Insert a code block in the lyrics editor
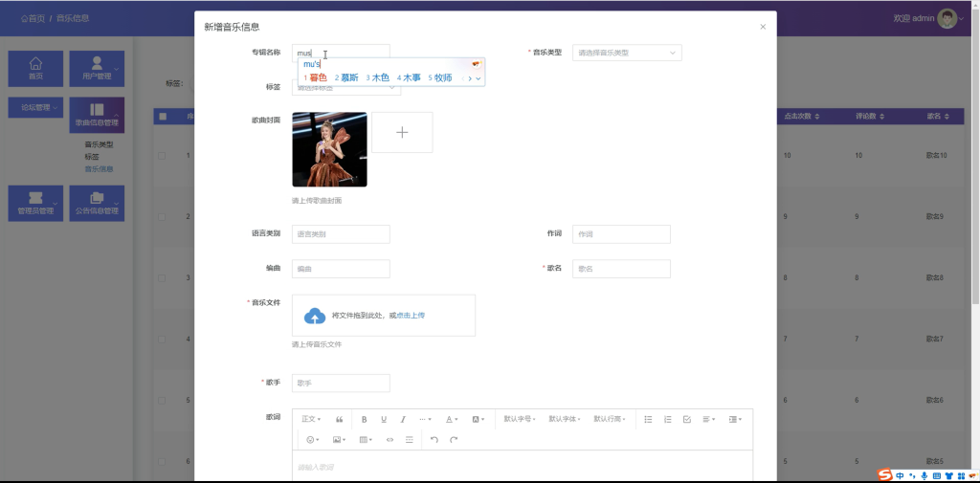 pyautogui.click(x=390, y=440)
